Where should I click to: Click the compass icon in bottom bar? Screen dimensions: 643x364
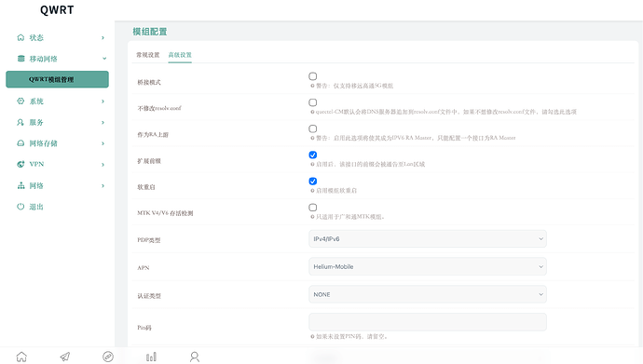click(108, 357)
